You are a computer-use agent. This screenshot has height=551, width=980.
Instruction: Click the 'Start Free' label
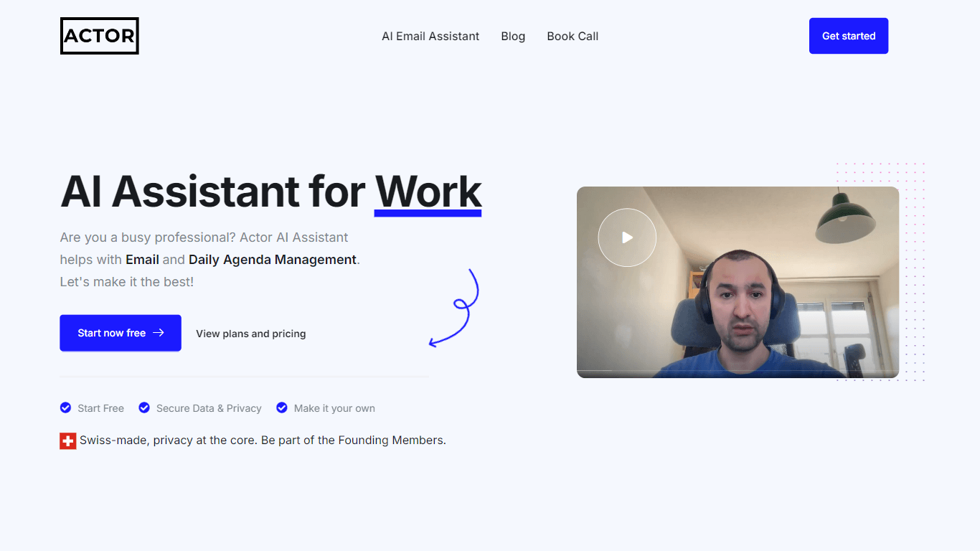pyautogui.click(x=100, y=408)
